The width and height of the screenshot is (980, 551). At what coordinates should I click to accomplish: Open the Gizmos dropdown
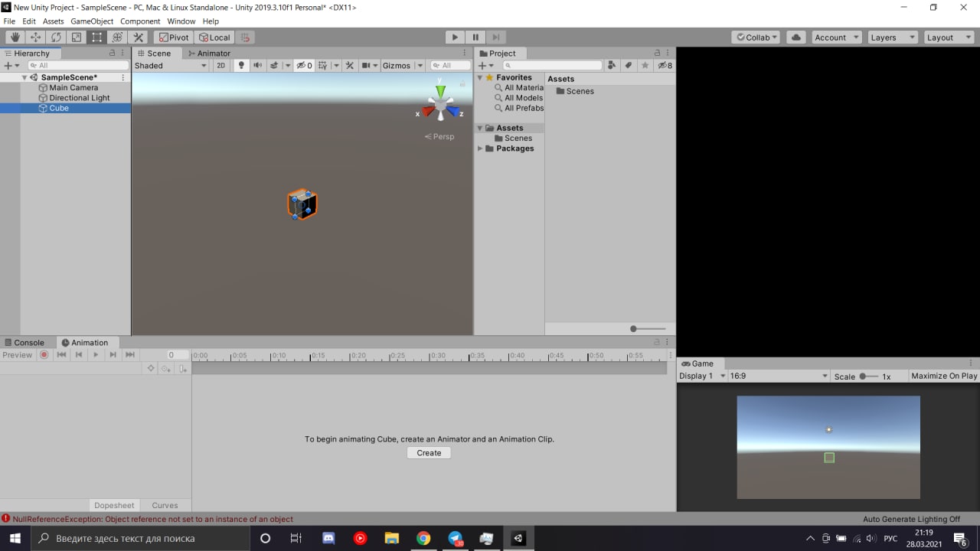[x=403, y=65]
